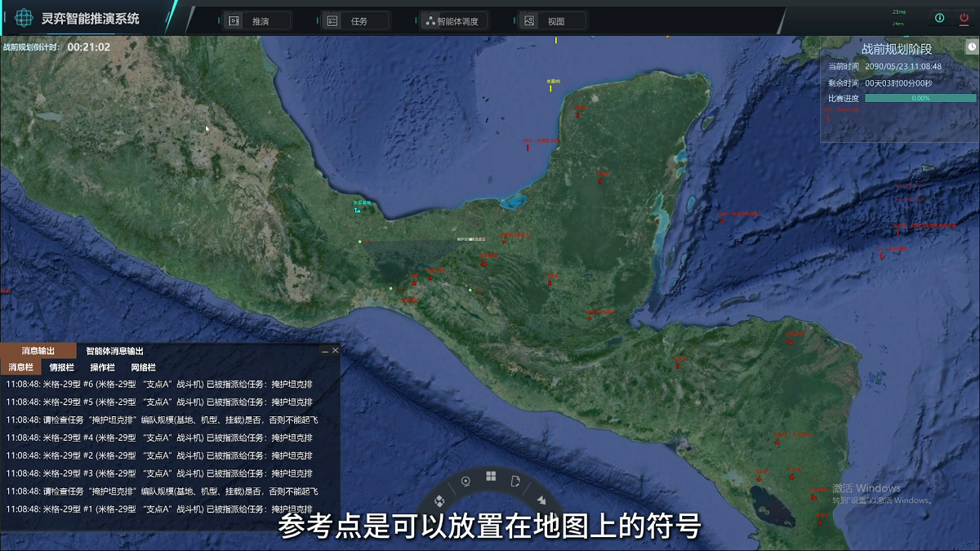
Task: Click the fast-forward icon in arc toolbar
Action: pyautogui.click(x=540, y=499)
